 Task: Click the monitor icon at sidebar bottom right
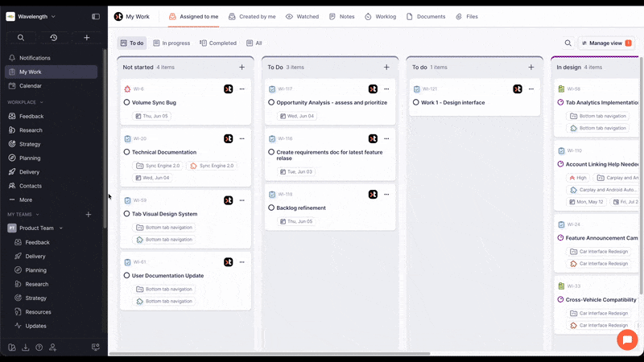(96, 348)
